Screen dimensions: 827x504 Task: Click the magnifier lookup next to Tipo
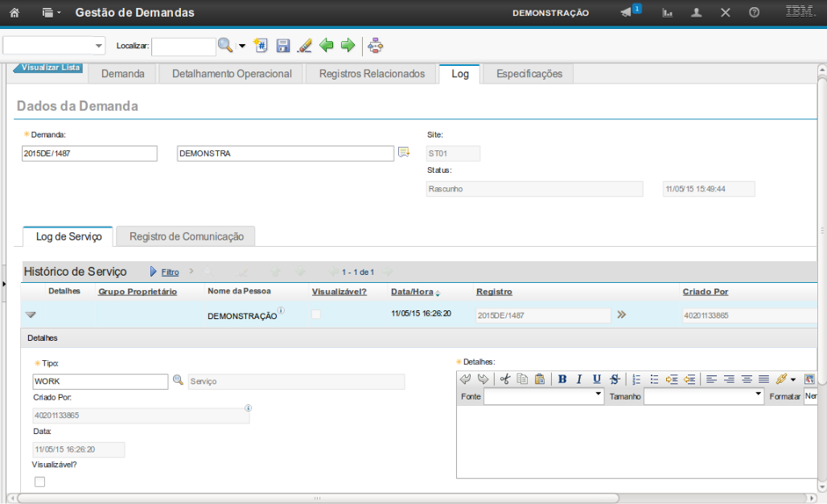[x=178, y=381]
